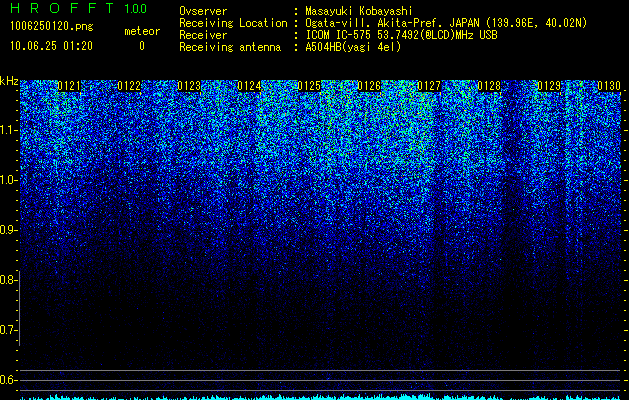Screen dimensions: 629x400
Task: Click the 0.7 kHz axis label
Action: click(x=8, y=330)
